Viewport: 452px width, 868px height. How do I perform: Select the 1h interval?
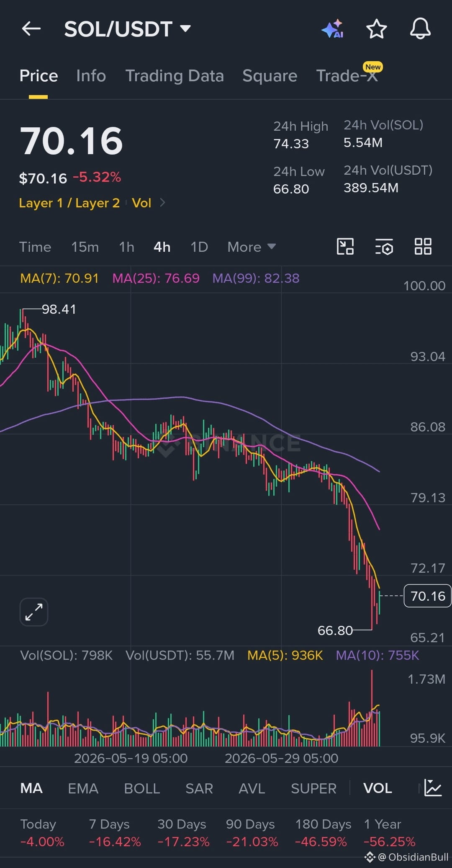(126, 247)
